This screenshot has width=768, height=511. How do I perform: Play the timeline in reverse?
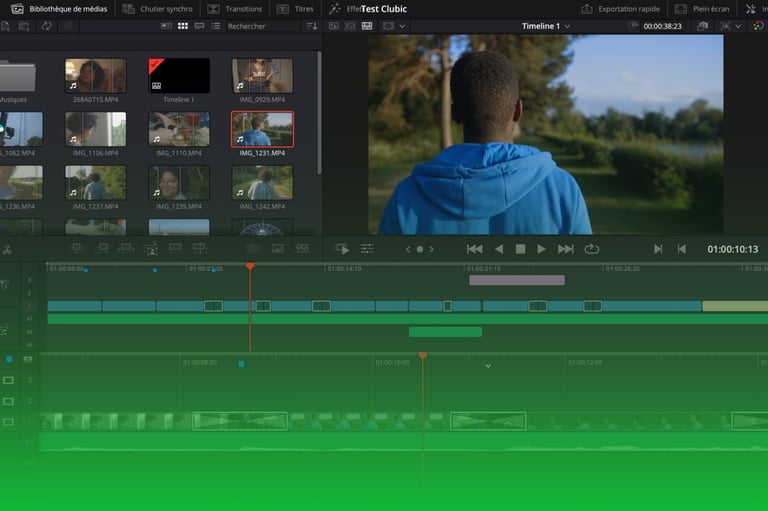499,249
